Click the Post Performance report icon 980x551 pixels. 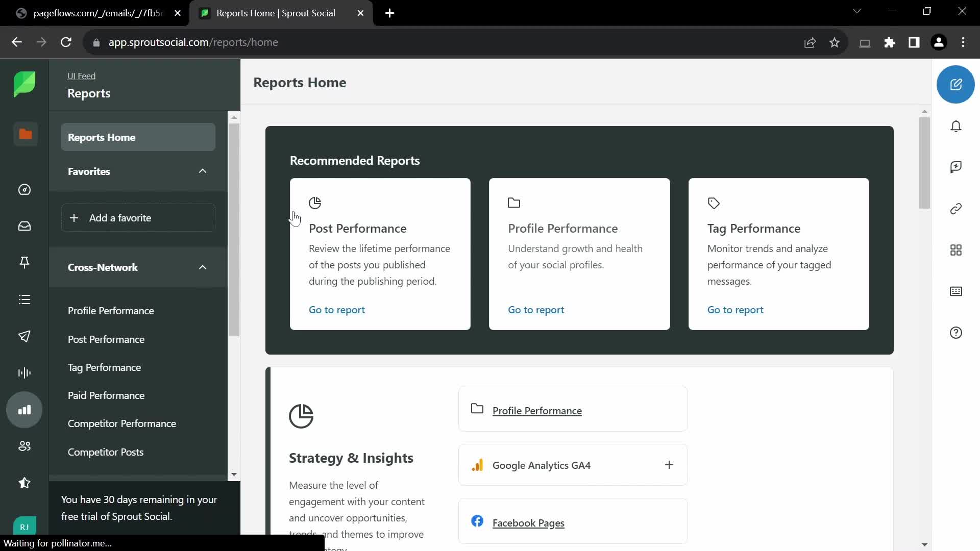tap(315, 203)
